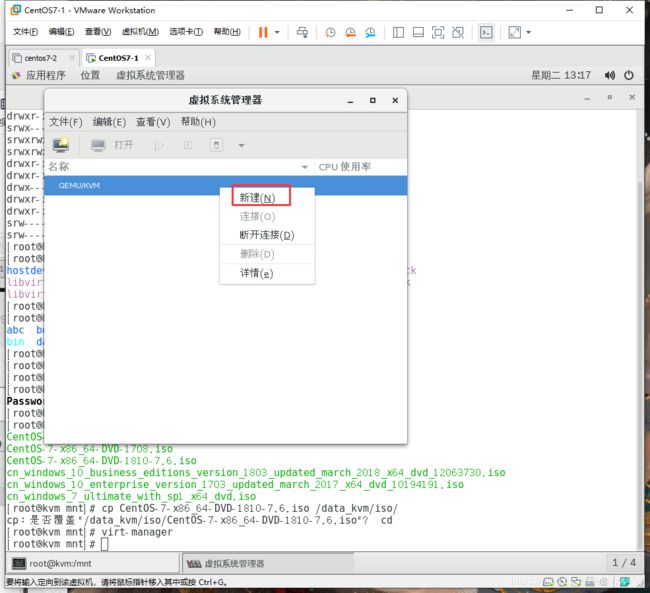The width and height of the screenshot is (650, 593).
Task: Click the hard disk status bar icon
Action: [548, 582]
